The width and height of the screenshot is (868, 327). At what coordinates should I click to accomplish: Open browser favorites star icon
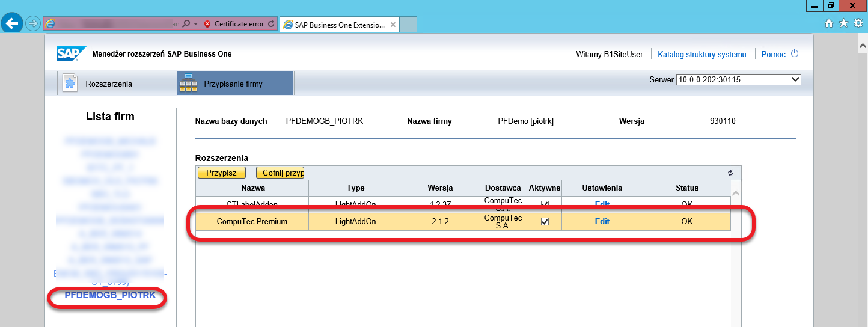[843, 23]
